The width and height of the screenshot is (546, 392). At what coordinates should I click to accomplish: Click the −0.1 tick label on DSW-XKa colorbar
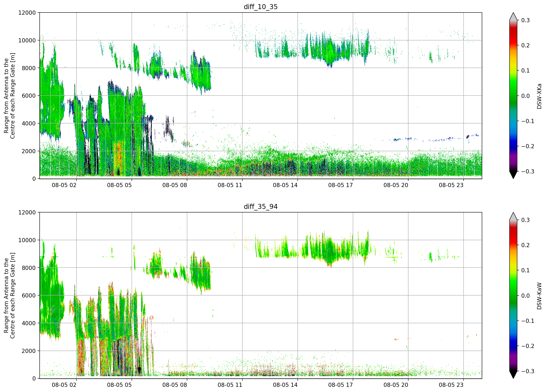[x=528, y=121]
